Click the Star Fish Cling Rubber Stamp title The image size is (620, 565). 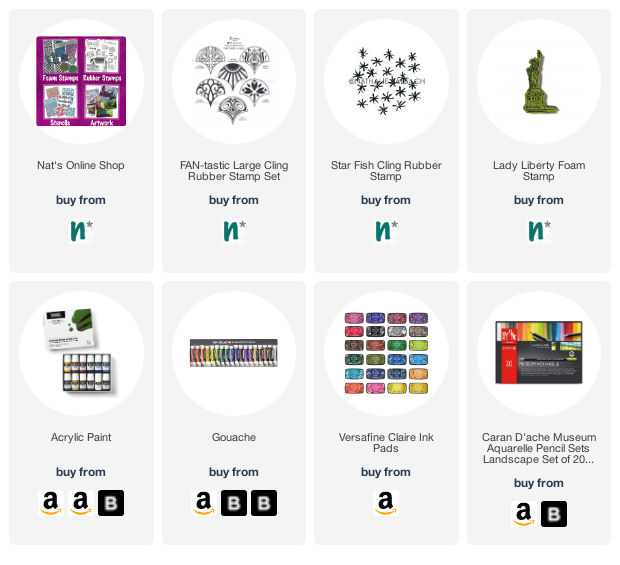pyautogui.click(x=386, y=171)
